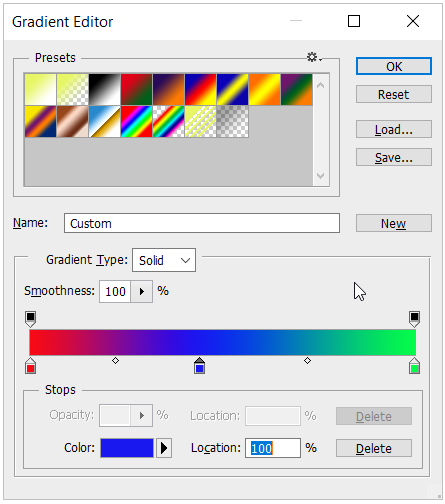Select the yellow-violet-orange-blue gradient preset
445x504 pixels.
click(x=40, y=121)
